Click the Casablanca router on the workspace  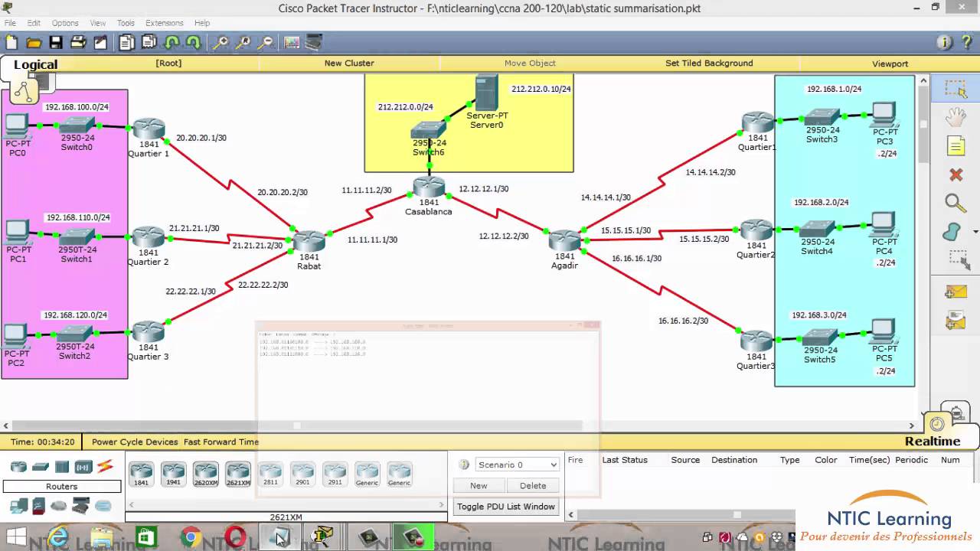(x=429, y=188)
